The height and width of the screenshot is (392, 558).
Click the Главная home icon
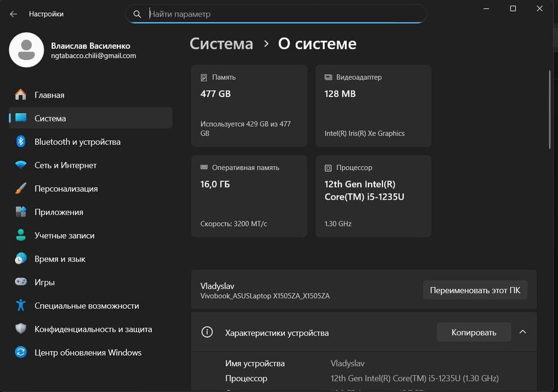pyautogui.click(x=21, y=95)
